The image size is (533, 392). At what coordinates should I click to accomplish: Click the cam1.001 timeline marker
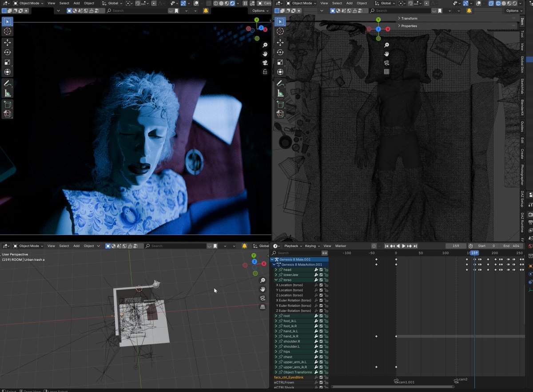coord(404,381)
